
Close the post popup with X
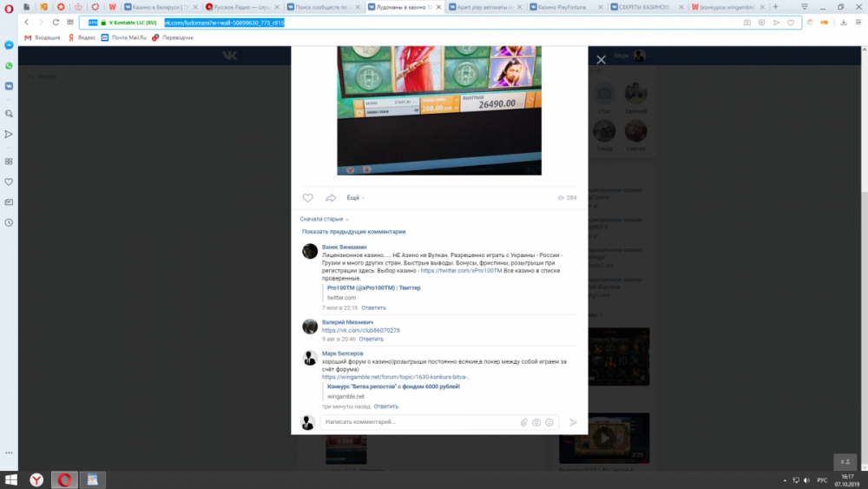[x=602, y=60]
